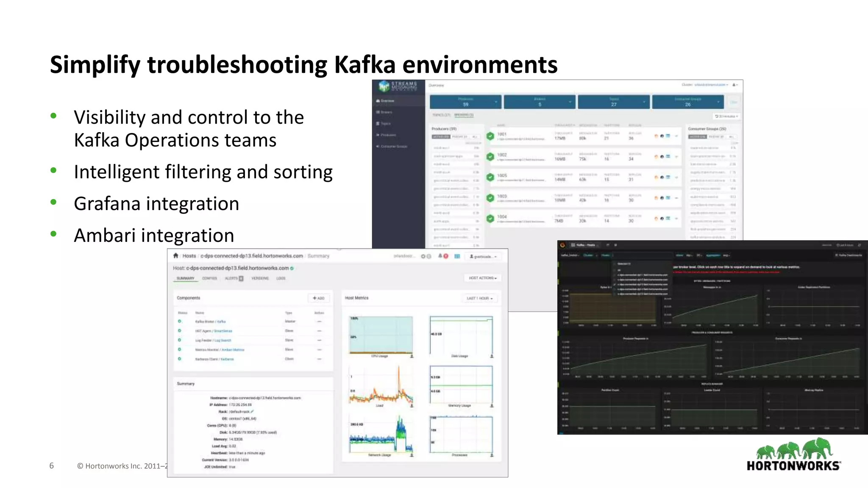The width and height of the screenshot is (868, 488).
Task: Click the green status icon of broker 1005
Action: tap(490, 177)
